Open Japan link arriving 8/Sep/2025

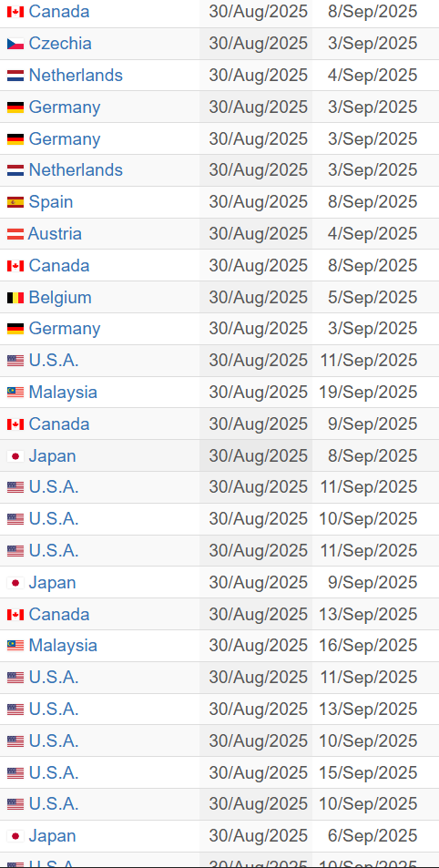53,456
